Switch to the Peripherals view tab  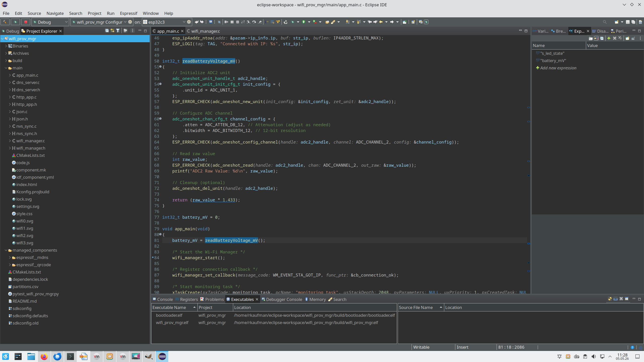click(x=619, y=31)
